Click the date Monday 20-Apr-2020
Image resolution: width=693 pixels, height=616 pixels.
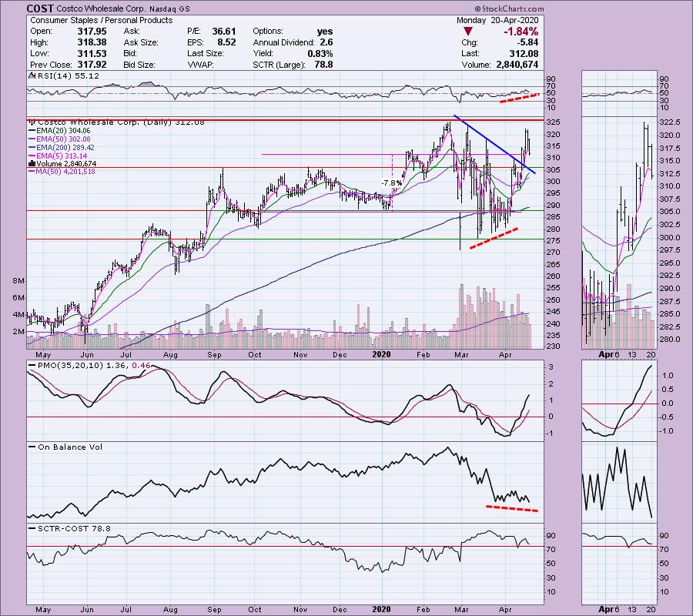click(x=497, y=20)
